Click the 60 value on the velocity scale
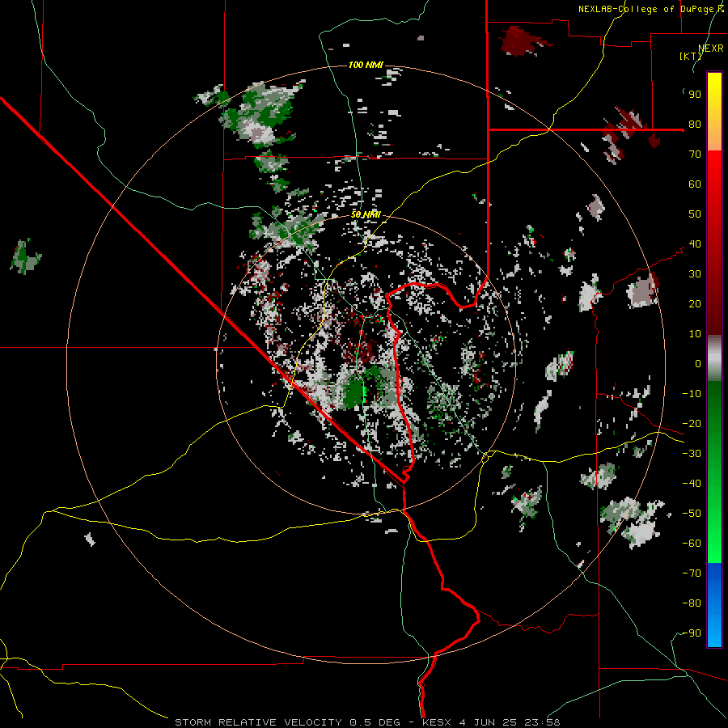728x728 pixels. (x=695, y=184)
